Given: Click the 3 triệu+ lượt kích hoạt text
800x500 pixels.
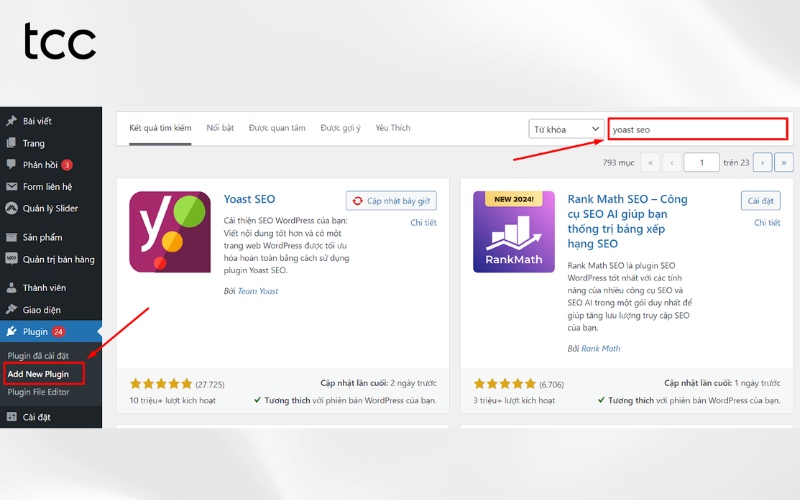Looking at the screenshot, I should click(514, 401).
